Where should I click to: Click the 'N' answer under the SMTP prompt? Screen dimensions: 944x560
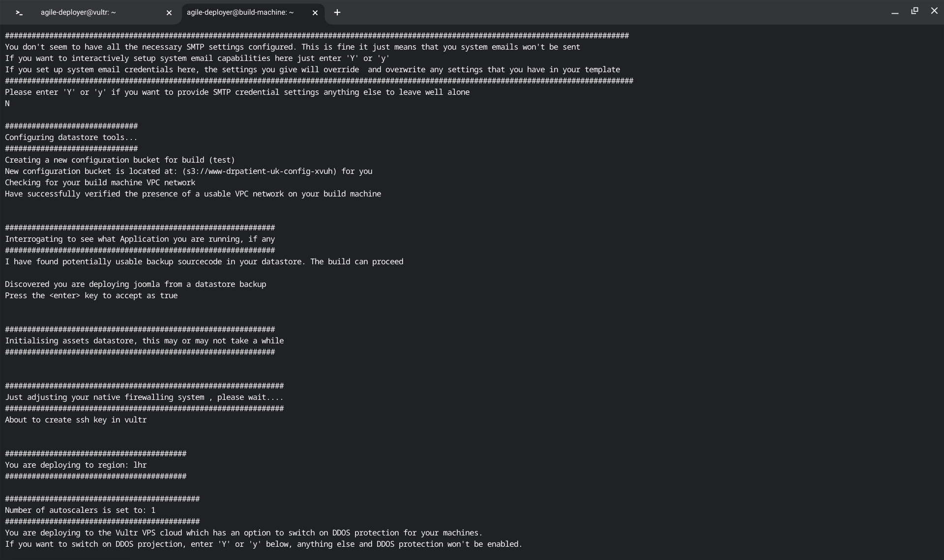coord(7,104)
